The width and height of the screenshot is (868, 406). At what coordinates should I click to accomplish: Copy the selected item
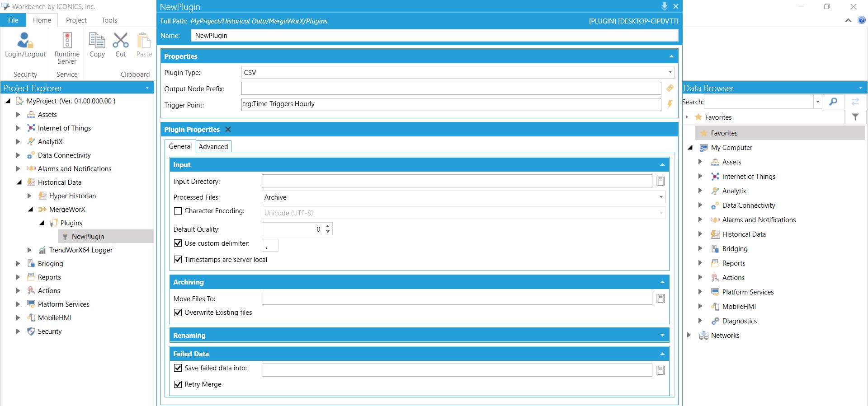tap(97, 45)
